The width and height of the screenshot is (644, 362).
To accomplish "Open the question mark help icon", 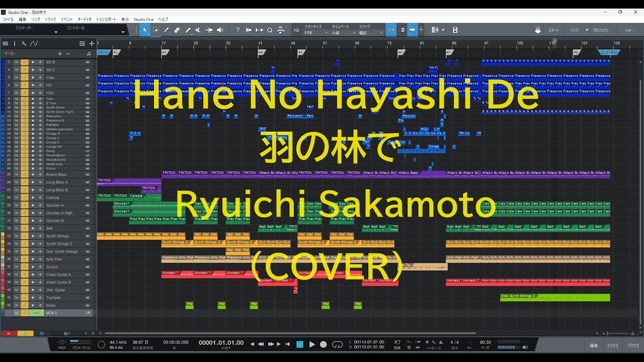I will coord(237,30).
